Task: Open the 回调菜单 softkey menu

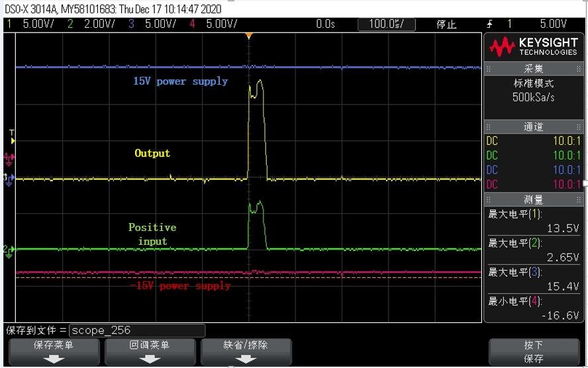Action: click(x=150, y=352)
